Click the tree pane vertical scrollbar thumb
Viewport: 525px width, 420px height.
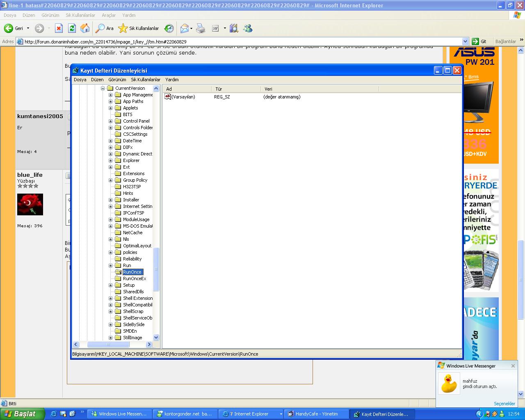pos(156,269)
